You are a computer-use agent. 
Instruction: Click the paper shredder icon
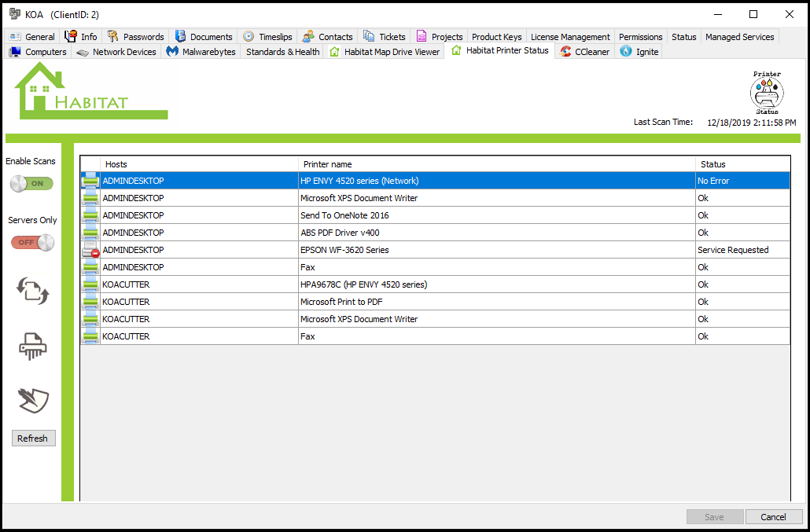point(33,346)
